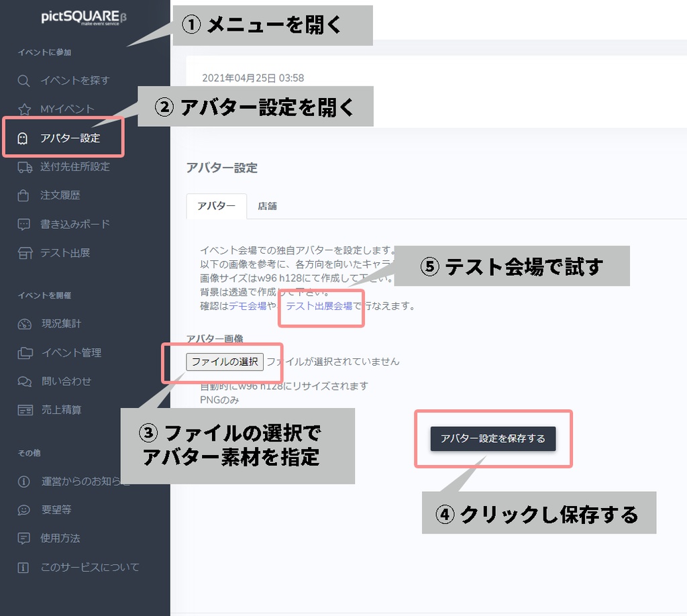The image size is (687, 616).
Task: Open 送付先住所設定 via the delivery icon
Action: 23,166
